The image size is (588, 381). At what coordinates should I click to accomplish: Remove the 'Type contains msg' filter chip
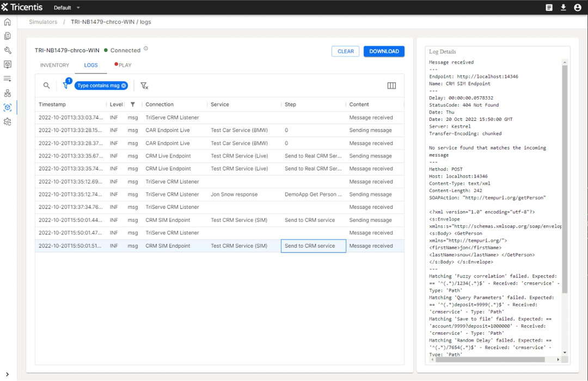pyautogui.click(x=124, y=85)
